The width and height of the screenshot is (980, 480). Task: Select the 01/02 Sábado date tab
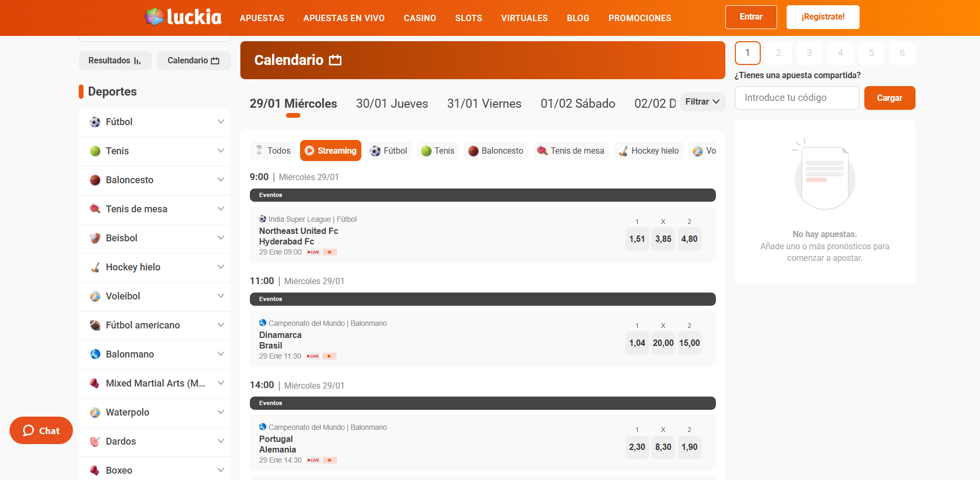(578, 103)
